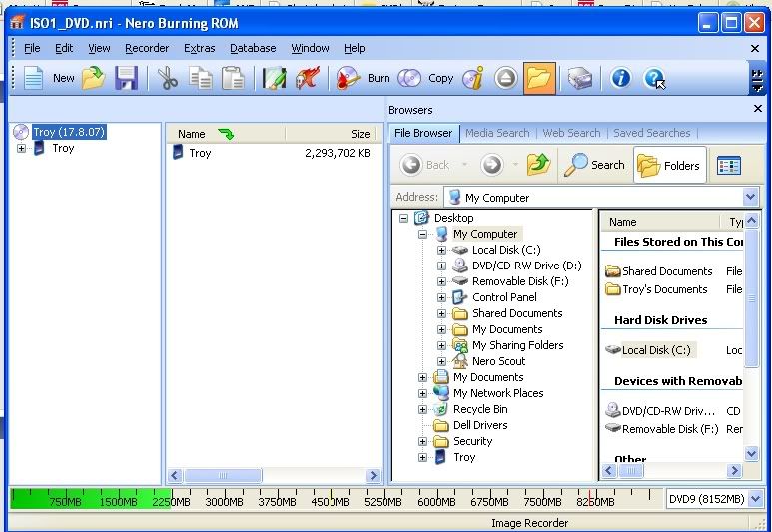
Task: Expand the Control Panel tree node
Action: (x=441, y=297)
